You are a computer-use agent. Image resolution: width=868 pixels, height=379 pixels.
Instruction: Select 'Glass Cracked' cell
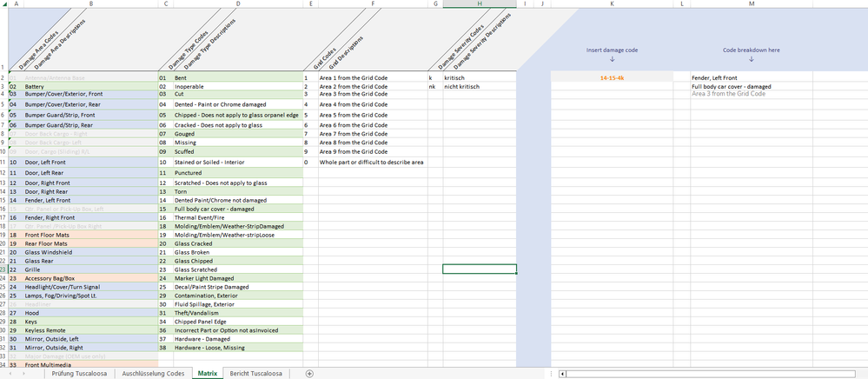click(238, 243)
